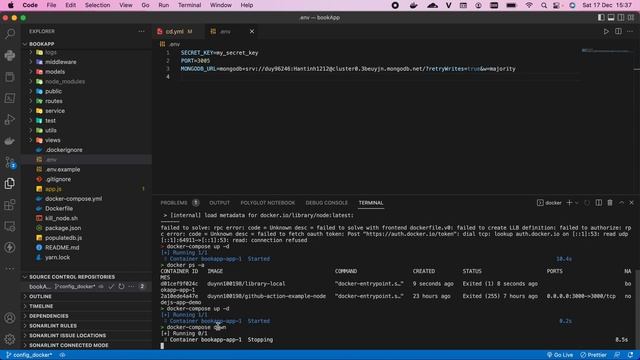This screenshot has width=640, height=360.
Task: Open the Go menu
Action: pos(145,5)
